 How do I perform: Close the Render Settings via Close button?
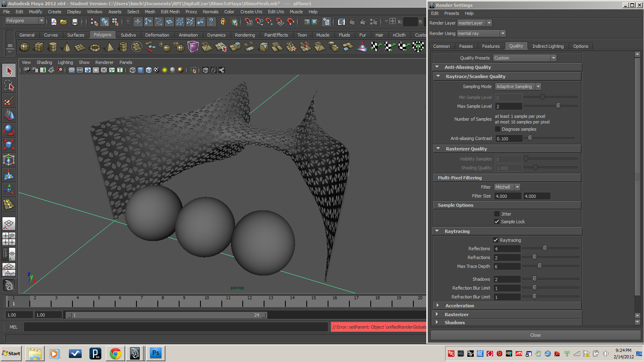[x=535, y=335]
